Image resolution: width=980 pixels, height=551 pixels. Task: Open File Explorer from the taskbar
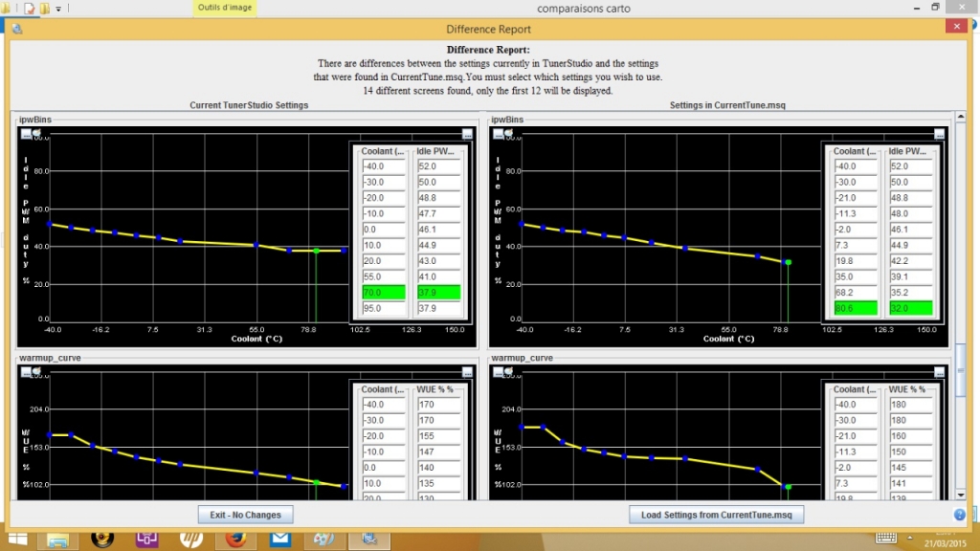coord(57,540)
